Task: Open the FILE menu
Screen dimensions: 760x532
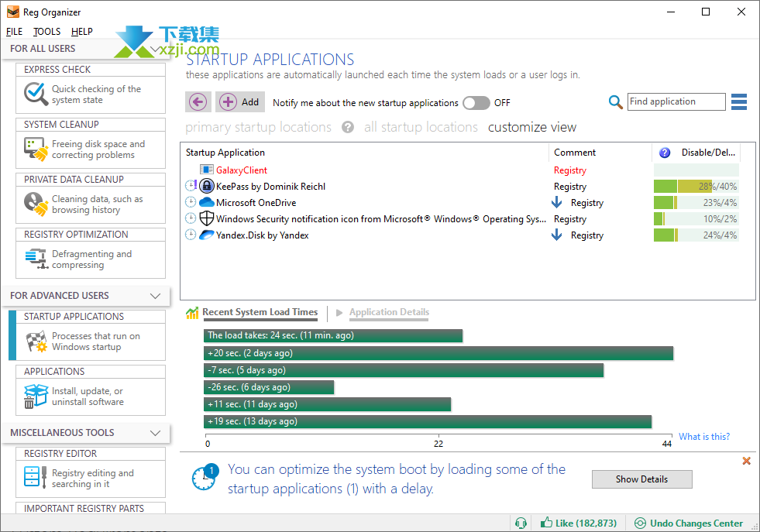Action: pos(14,32)
